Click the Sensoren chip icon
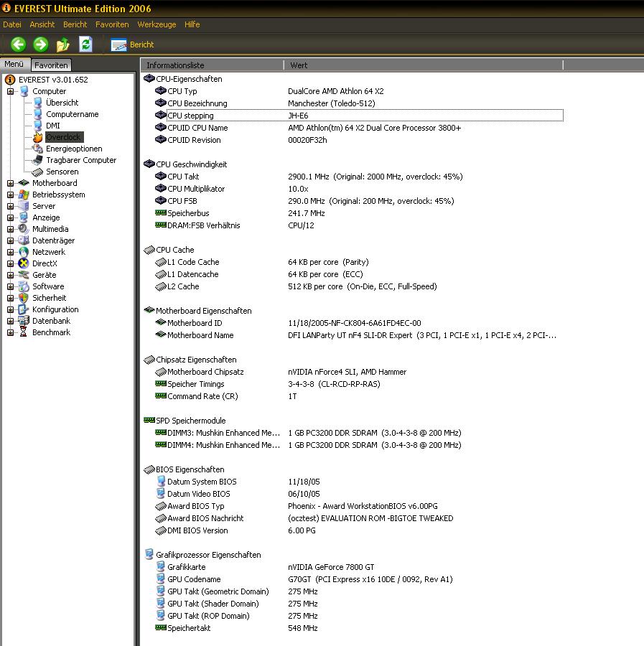644x646 pixels. coord(37,172)
